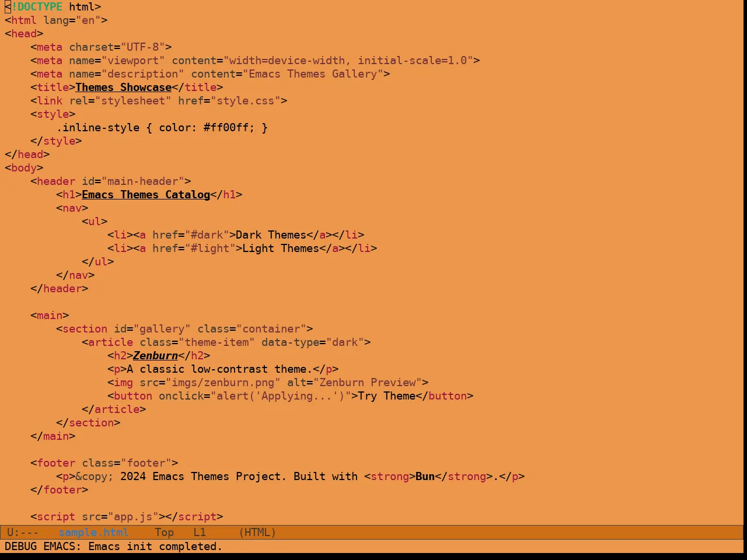Click the viewport content string
Viewport: 747px width, 560px height.
pyautogui.click(x=348, y=61)
